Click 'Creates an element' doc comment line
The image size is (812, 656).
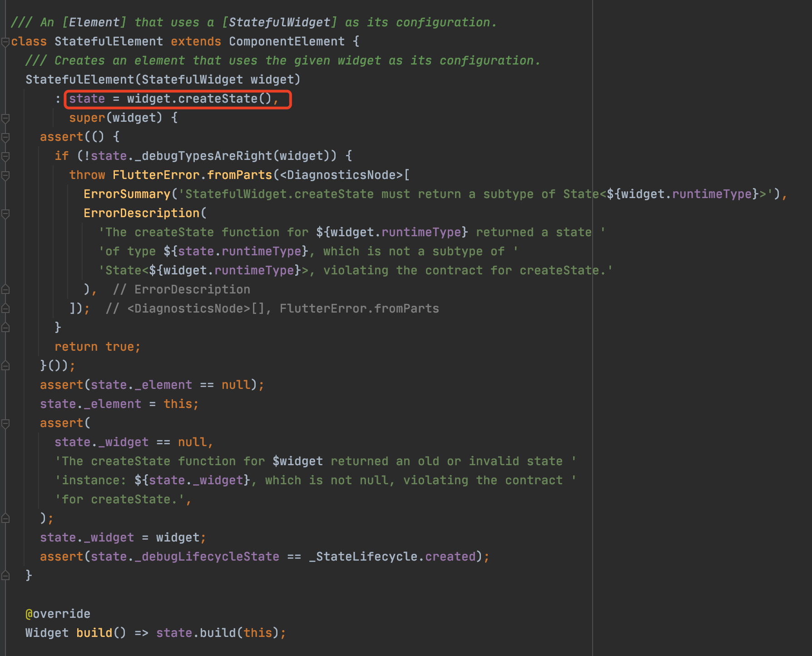(283, 60)
